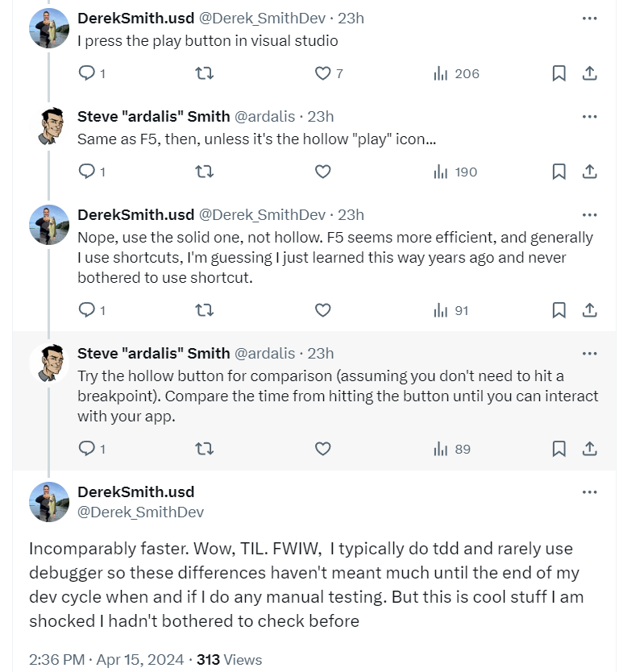
Task: Open more options on Derek's first tweet
Action: 589,18
